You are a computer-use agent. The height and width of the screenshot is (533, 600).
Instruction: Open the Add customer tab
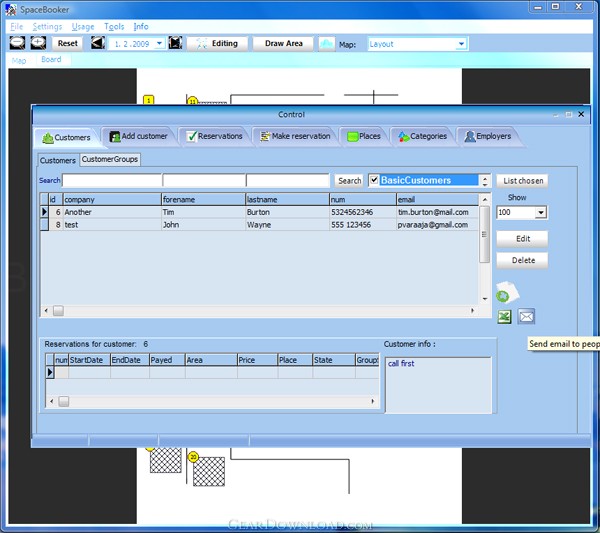[139, 136]
